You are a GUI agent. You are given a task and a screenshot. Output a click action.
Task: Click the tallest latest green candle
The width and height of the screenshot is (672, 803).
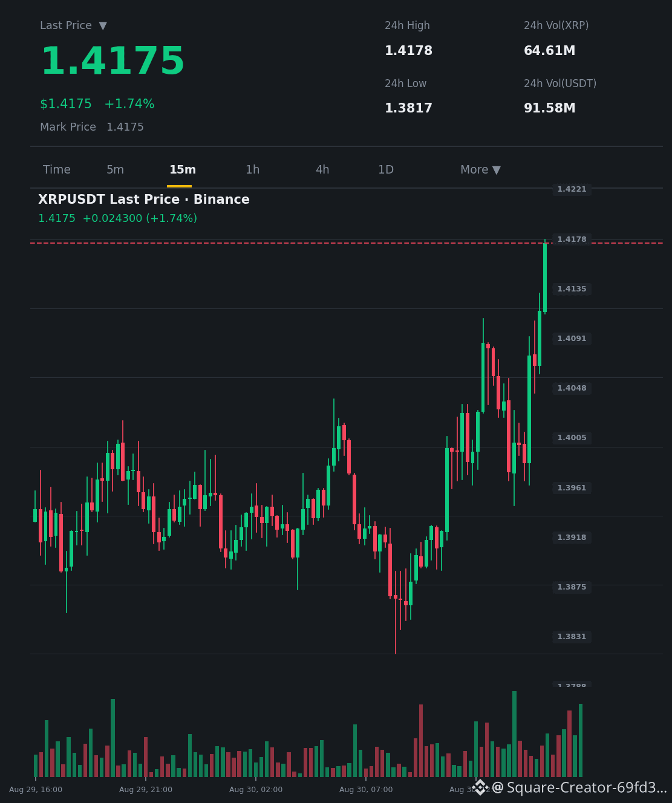point(545,278)
